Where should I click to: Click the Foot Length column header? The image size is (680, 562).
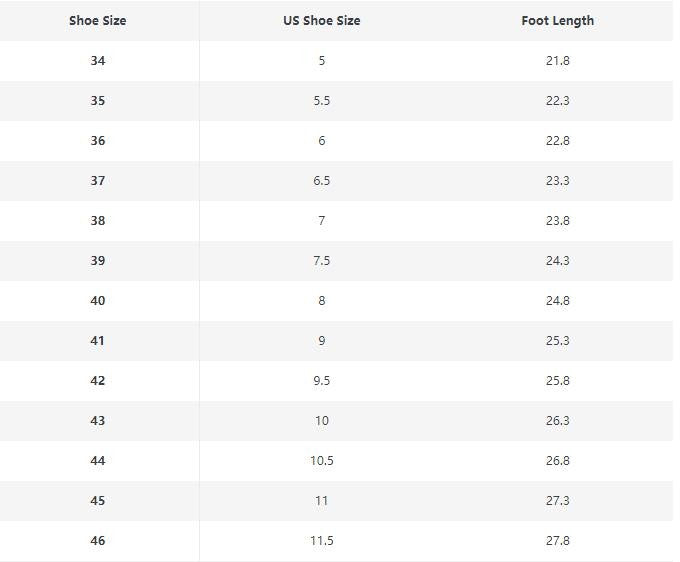pyautogui.click(x=557, y=21)
